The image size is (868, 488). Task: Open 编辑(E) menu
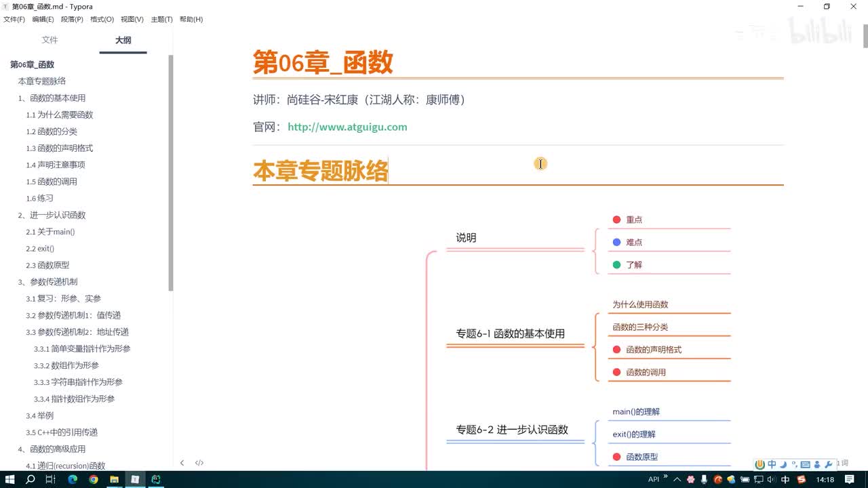pyautogui.click(x=43, y=19)
